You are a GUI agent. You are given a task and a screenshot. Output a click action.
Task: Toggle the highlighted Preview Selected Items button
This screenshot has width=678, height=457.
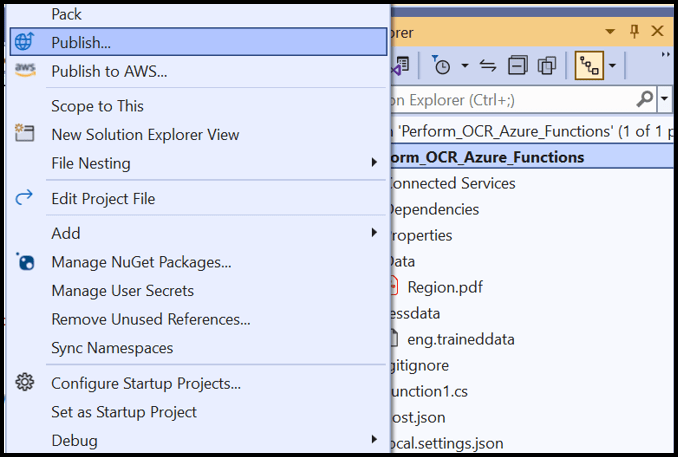pyautogui.click(x=589, y=66)
